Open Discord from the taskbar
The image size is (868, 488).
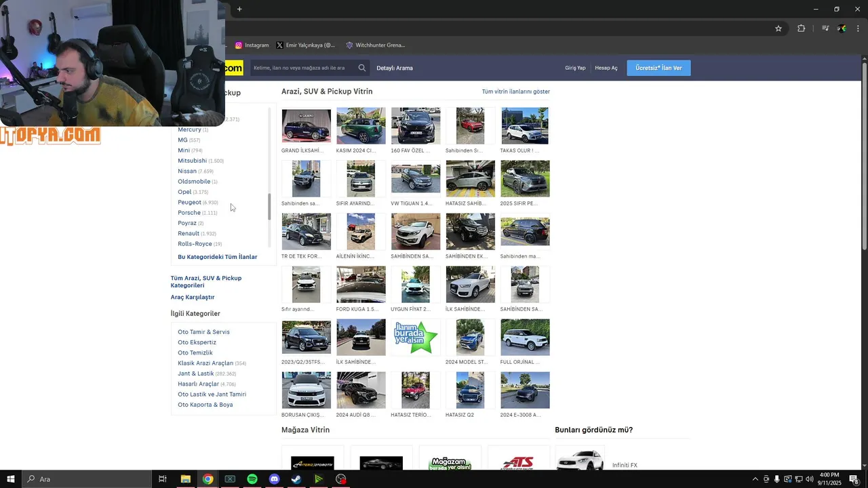(x=274, y=479)
